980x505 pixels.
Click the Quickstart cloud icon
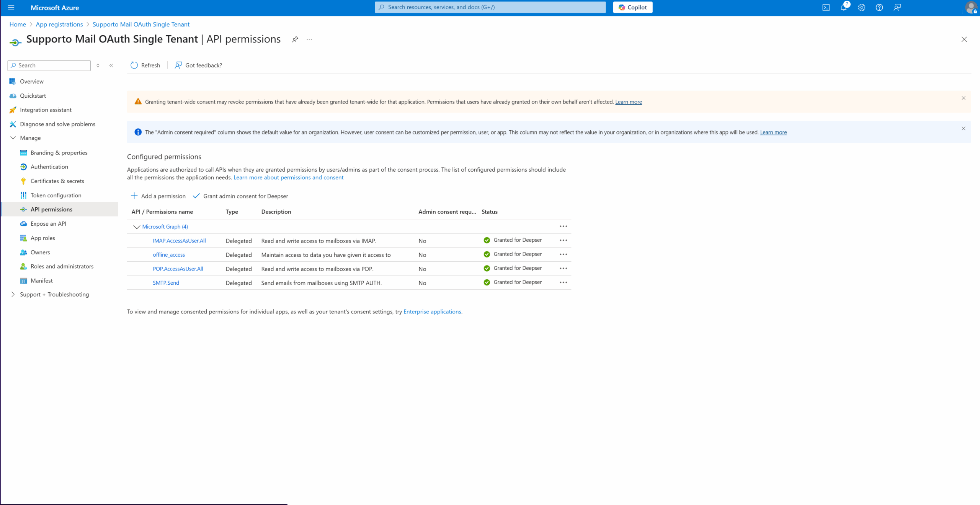[13, 96]
